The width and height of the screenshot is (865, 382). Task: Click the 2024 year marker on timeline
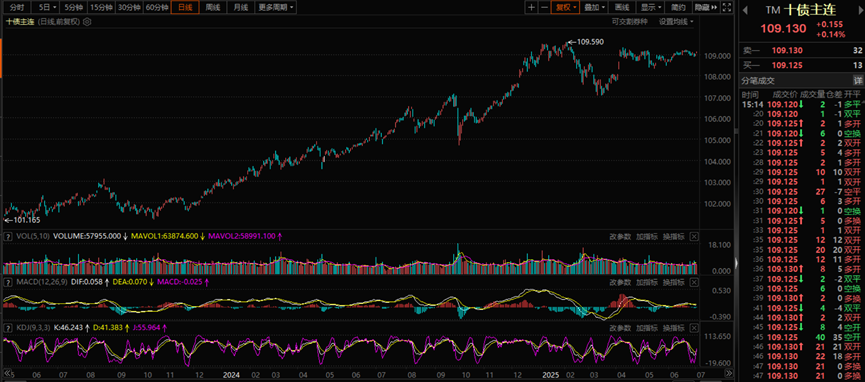[231, 374]
